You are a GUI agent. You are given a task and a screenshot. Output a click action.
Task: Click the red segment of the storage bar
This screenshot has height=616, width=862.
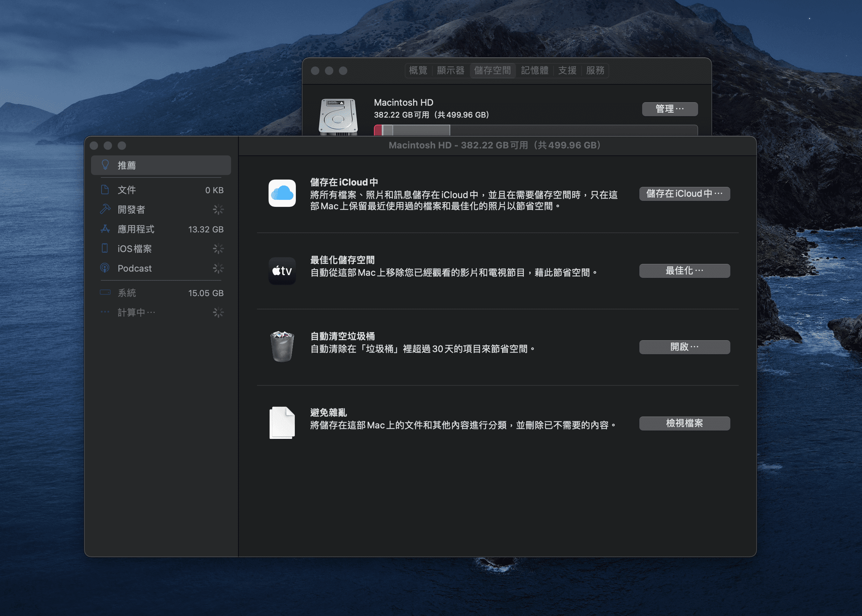click(x=378, y=130)
